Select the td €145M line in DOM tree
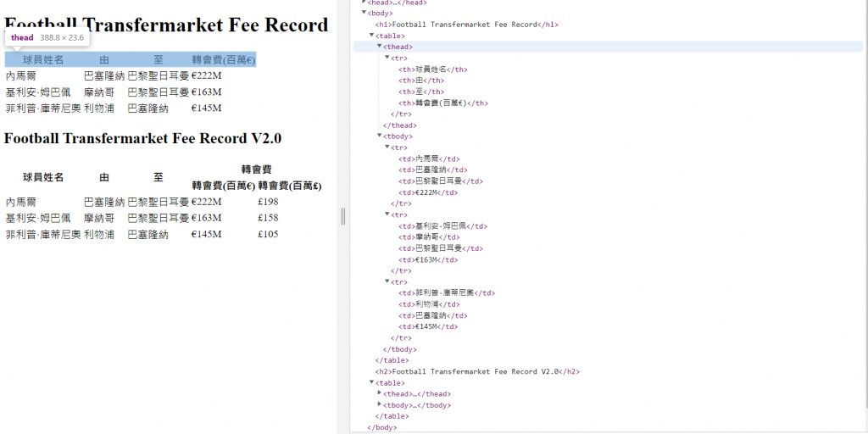Screen dimensions: 868x434 click(x=428, y=326)
